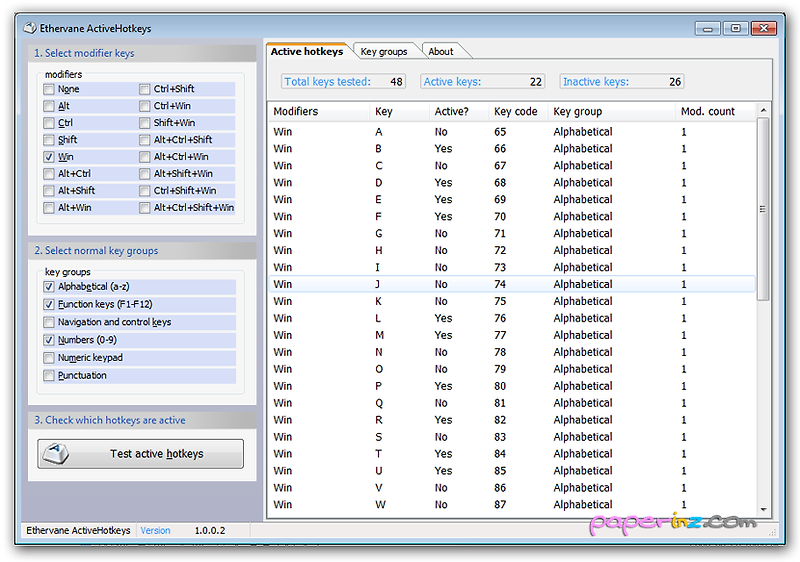
Task: Click version number 1.0.0.2
Action: 210,530
